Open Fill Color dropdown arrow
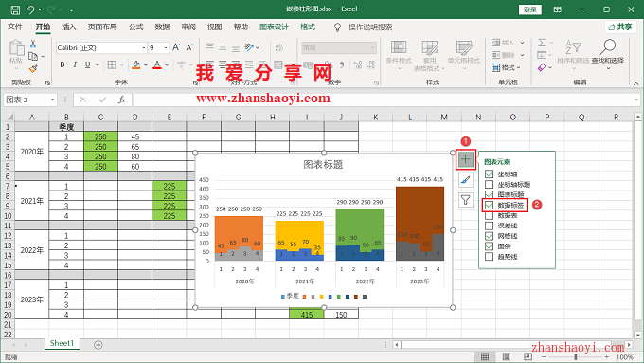The image size is (644, 363). [146, 65]
